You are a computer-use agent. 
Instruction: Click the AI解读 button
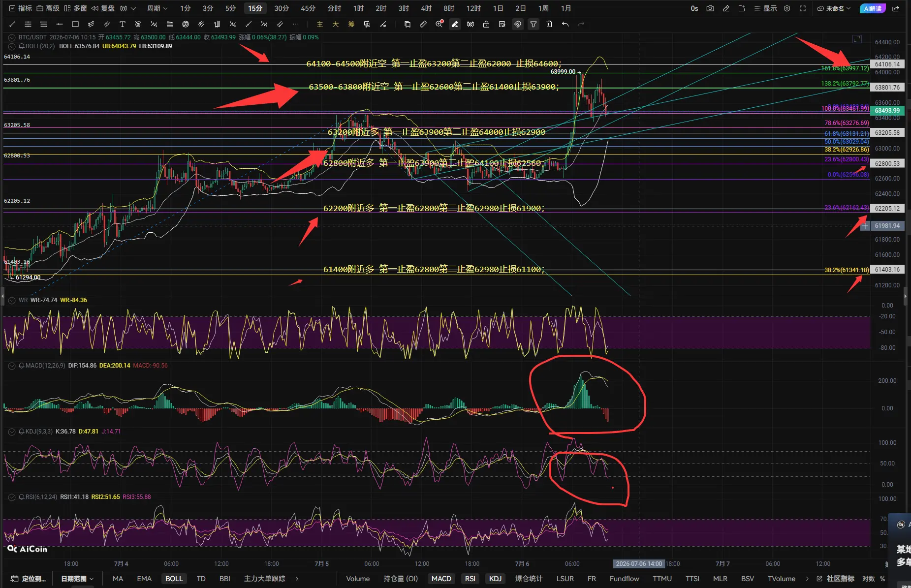873,8
